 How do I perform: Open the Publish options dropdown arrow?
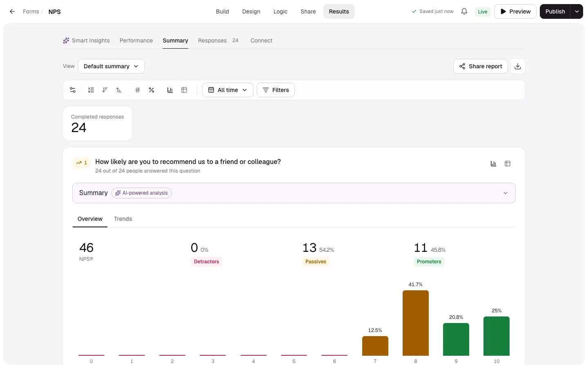[x=577, y=11]
